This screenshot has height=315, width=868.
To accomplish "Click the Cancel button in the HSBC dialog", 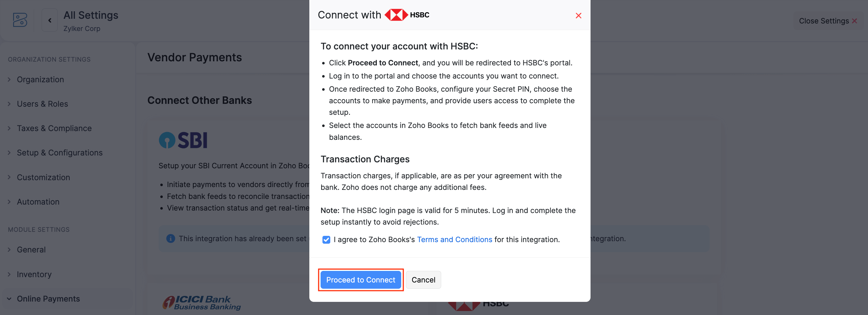I will click(x=423, y=280).
